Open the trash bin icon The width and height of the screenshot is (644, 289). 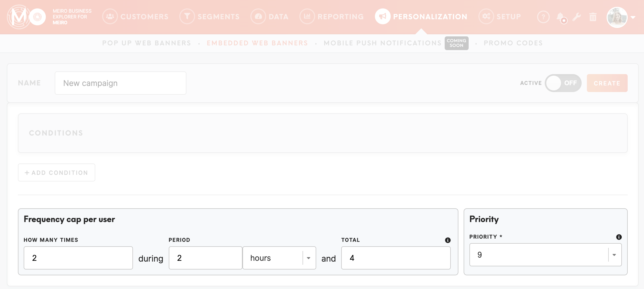point(593,17)
